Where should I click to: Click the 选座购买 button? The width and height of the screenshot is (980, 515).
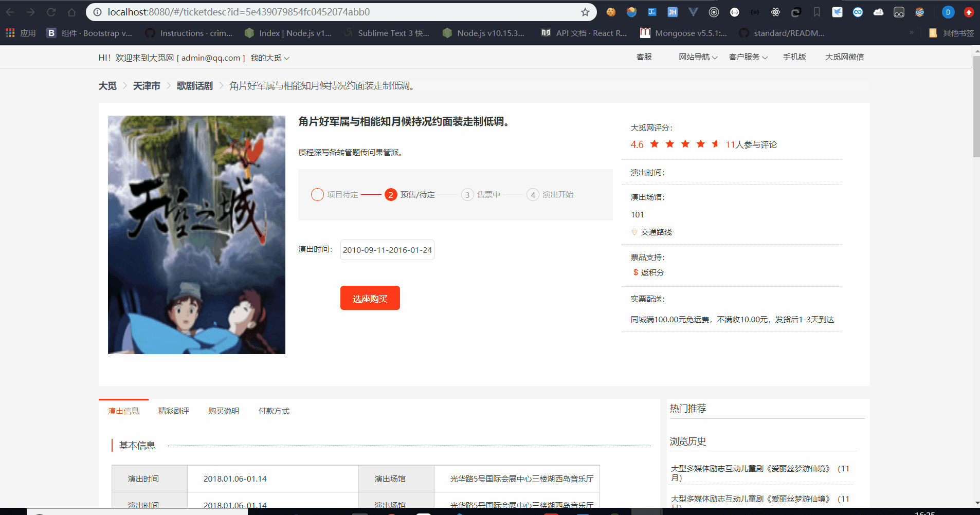point(370,298)
